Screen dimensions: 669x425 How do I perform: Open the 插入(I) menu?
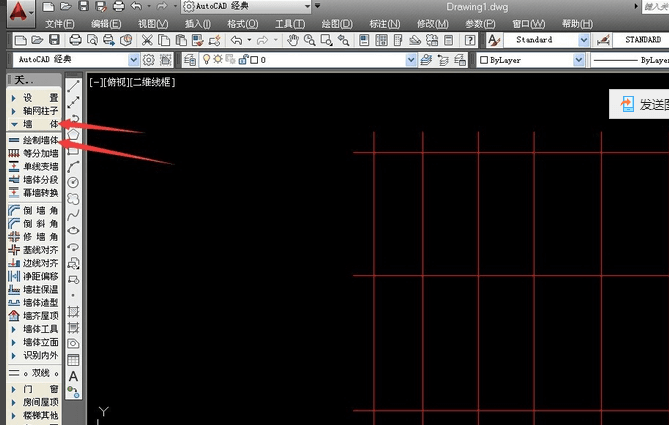point(198,24)
